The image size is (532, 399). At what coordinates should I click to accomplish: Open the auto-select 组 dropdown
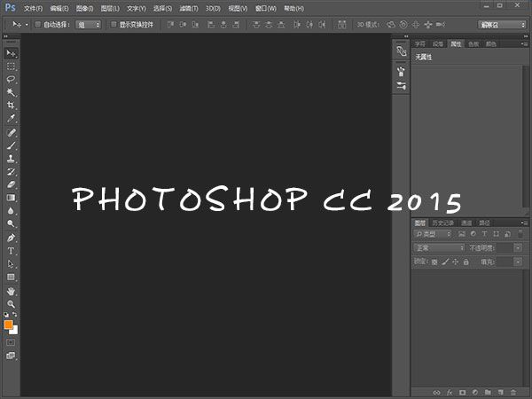[88, 25]
